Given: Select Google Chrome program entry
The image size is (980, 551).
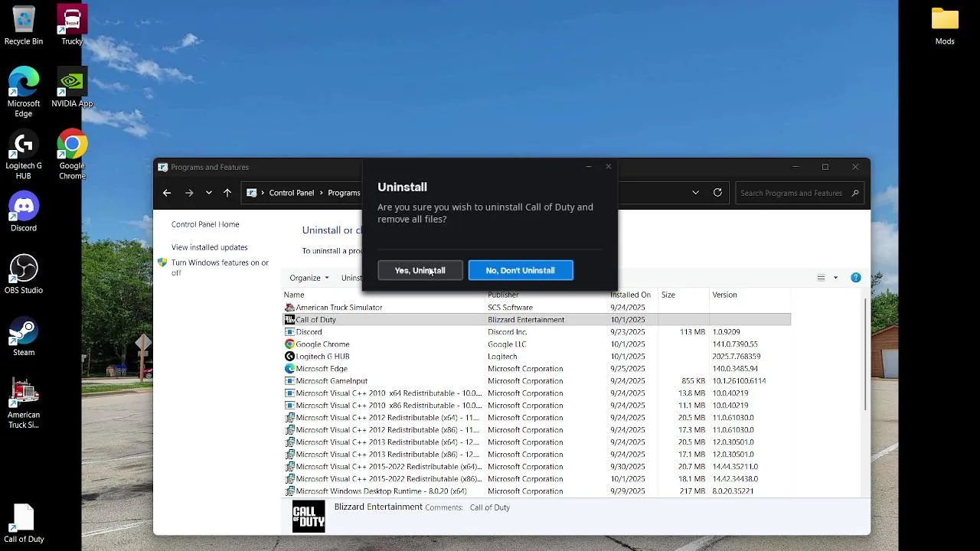Looking at the screenshot, I should (537, 344).
